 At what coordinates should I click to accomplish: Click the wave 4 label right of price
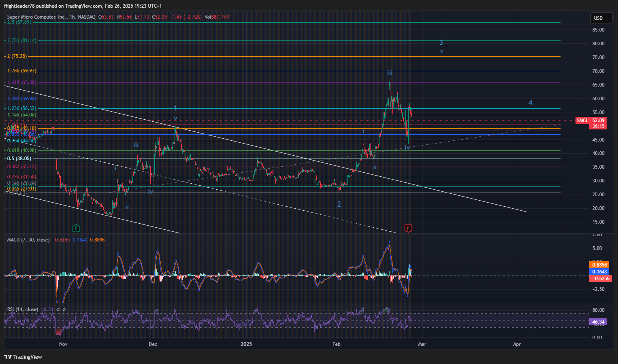coord(530,103)
